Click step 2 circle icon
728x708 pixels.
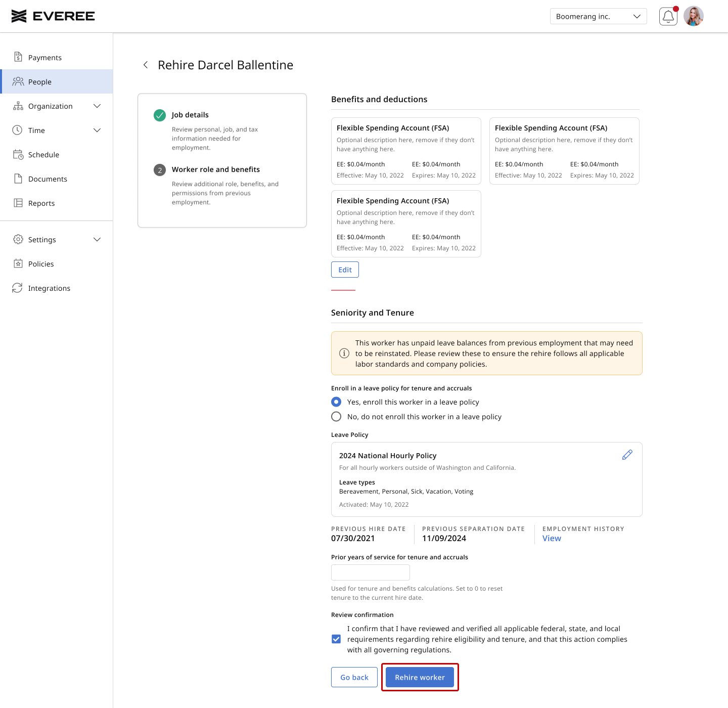point(160,170)
